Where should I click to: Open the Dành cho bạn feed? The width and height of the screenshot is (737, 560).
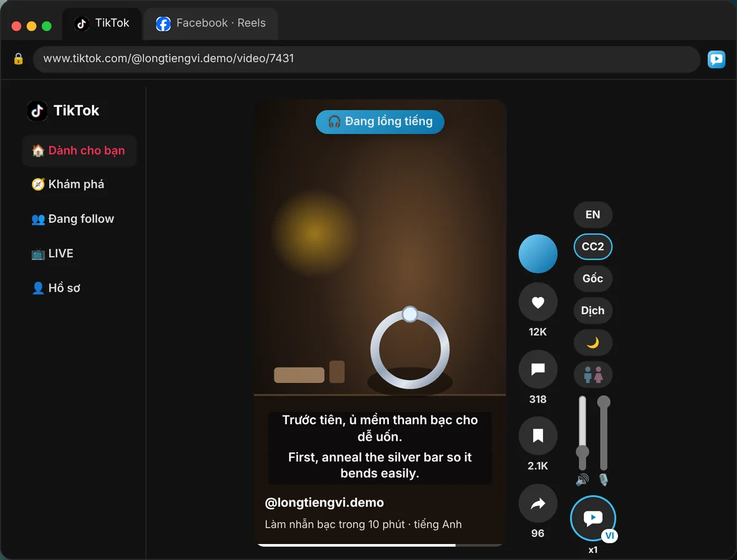tap(79, 150)
